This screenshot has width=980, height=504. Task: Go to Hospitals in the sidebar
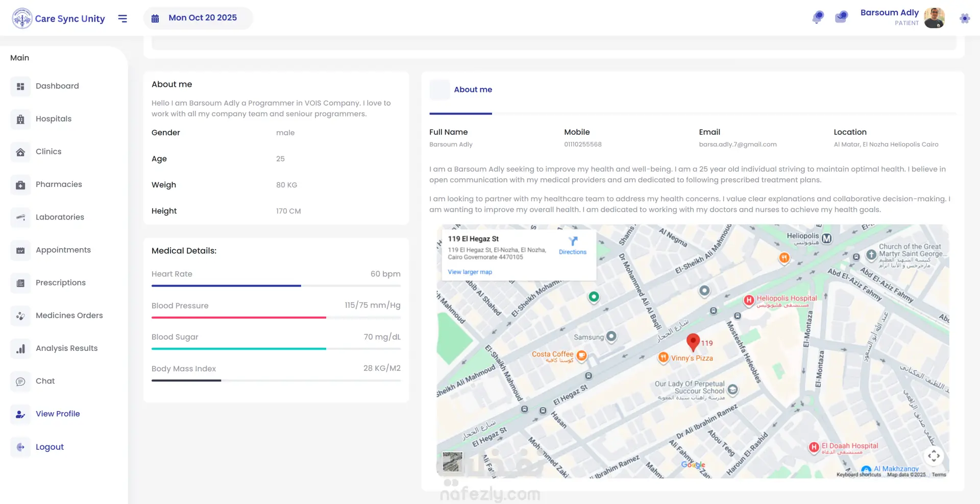point(54,119)
